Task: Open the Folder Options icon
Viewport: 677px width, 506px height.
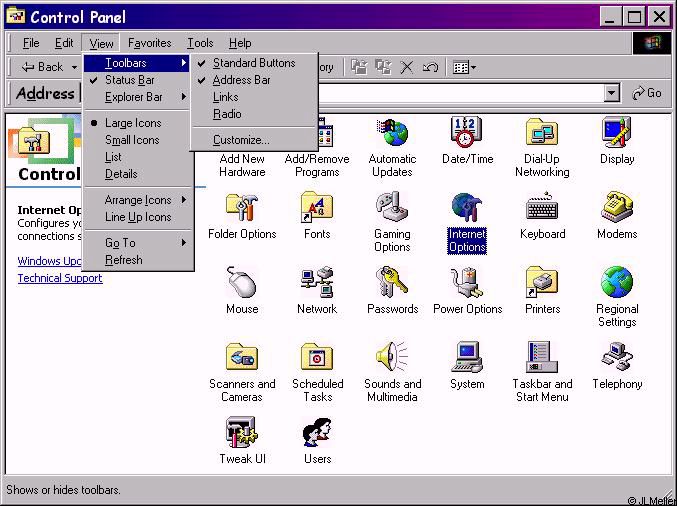Action: pos(242,216)
